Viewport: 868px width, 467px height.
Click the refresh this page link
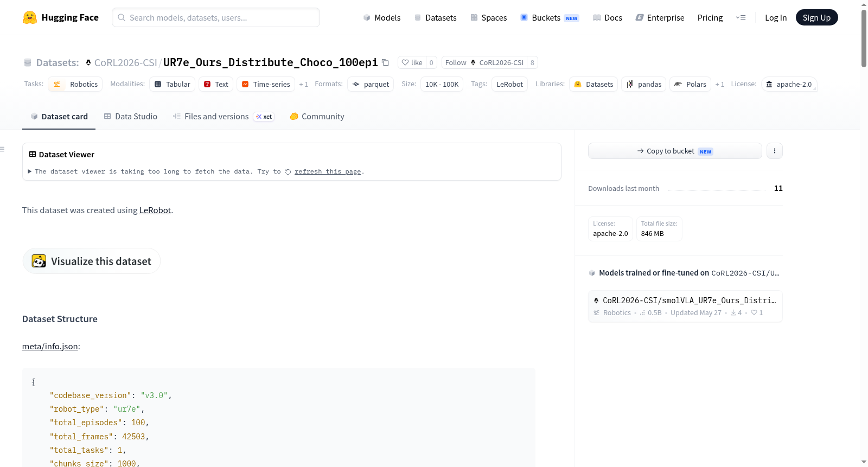click(328, 171)
